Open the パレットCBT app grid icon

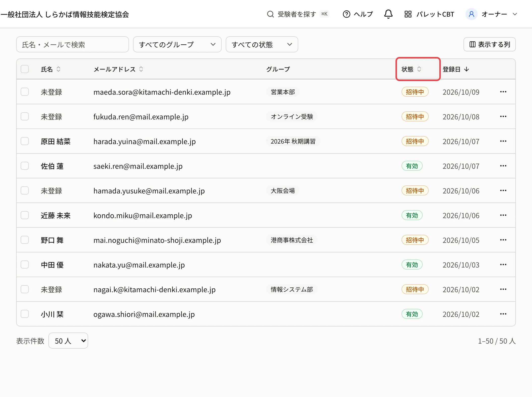pos(408,14)
